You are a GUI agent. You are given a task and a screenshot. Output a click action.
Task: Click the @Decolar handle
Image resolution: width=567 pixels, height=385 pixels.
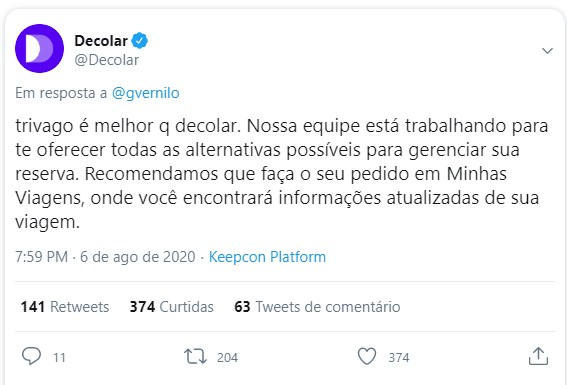coord(106,60)
